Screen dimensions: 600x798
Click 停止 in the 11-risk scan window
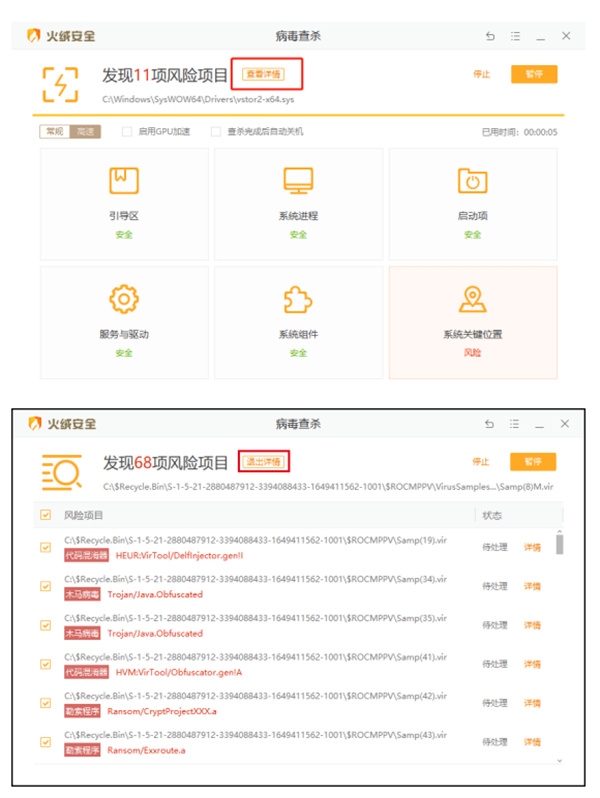pos(481,74)
